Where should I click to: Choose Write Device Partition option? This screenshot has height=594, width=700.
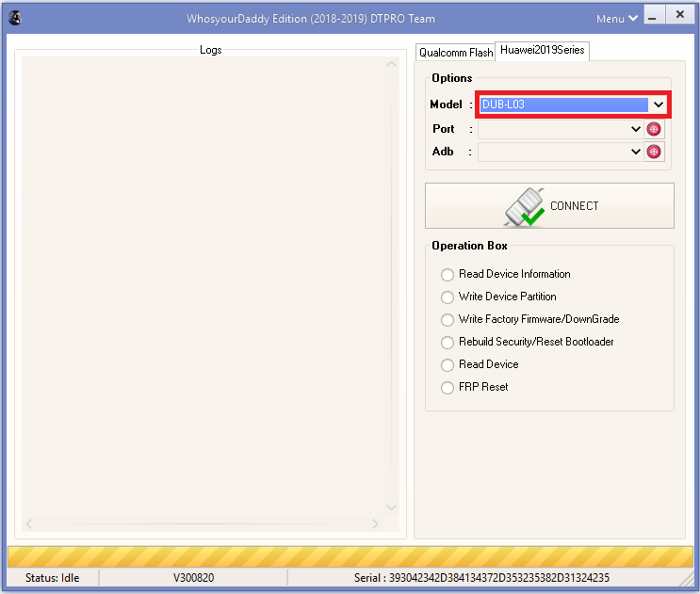[x=498, y=297]
